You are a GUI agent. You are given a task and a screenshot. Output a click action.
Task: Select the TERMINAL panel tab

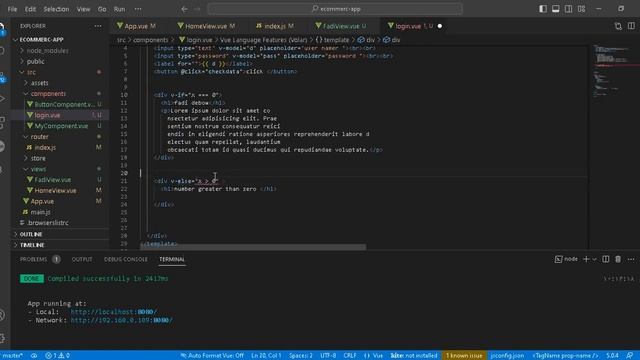coord(172,259)
